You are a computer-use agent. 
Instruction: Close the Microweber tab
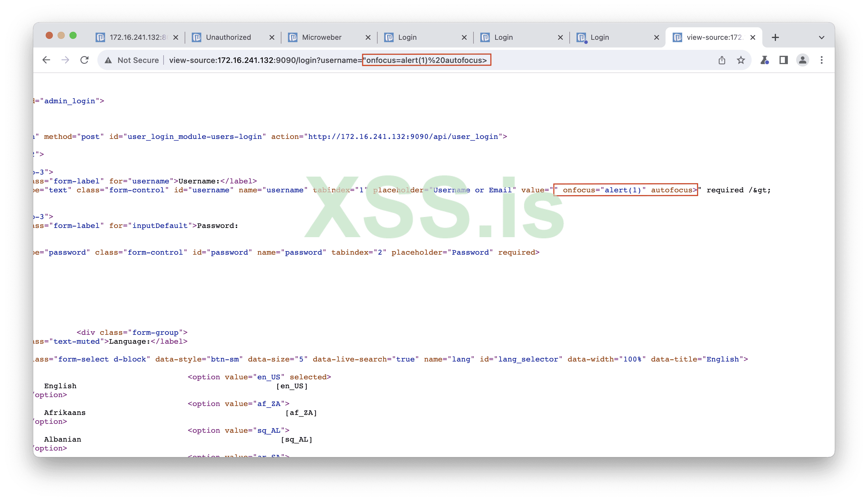pyautogui.click(x=368, y=37)
